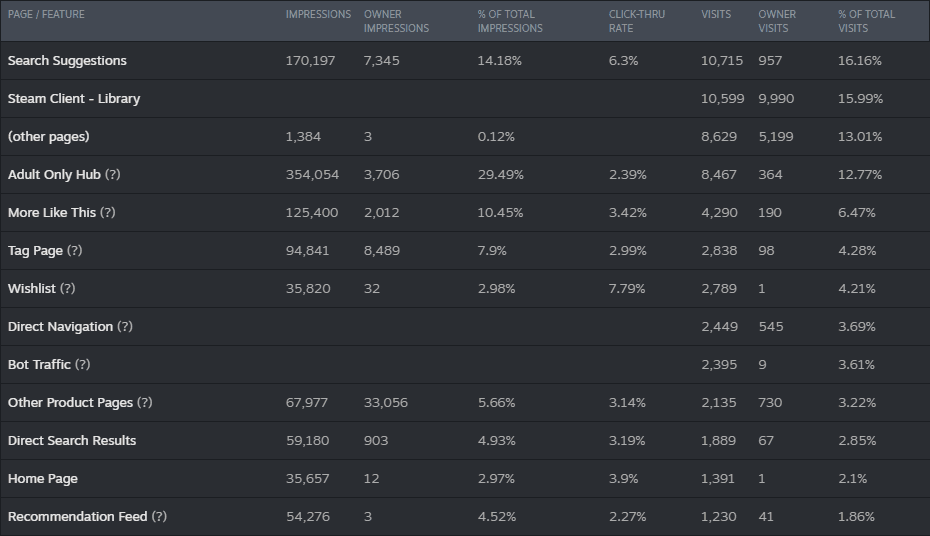The width and height of the screenshot is (930, 536).
Task: Click owner visits value 9,990
Action: (x=776, y=98)
